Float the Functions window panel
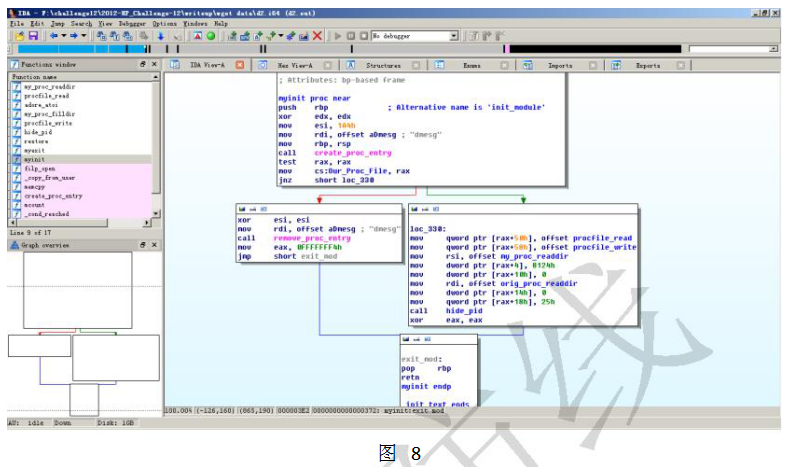Viewport: 799px width, 467px height. [142, 64]
